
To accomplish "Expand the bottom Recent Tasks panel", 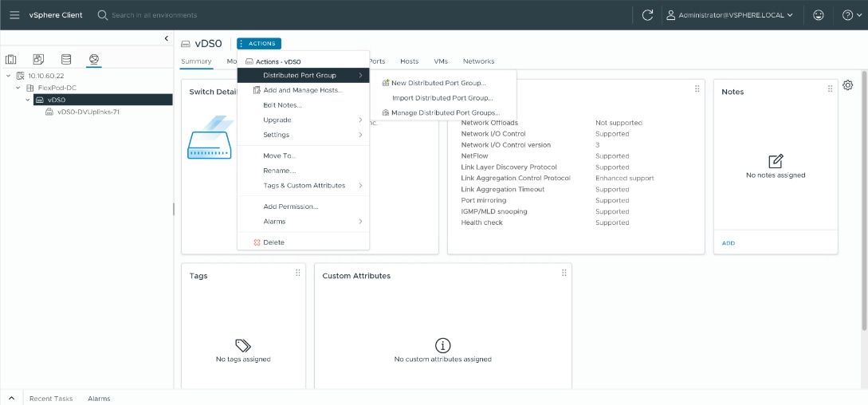I will (x=11, y=399).
